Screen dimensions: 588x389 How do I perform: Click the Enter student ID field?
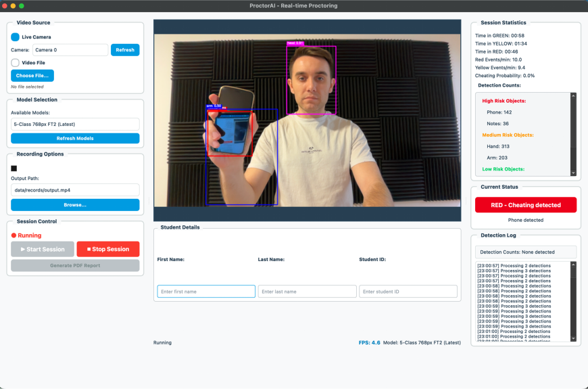(x=408, y=292)
